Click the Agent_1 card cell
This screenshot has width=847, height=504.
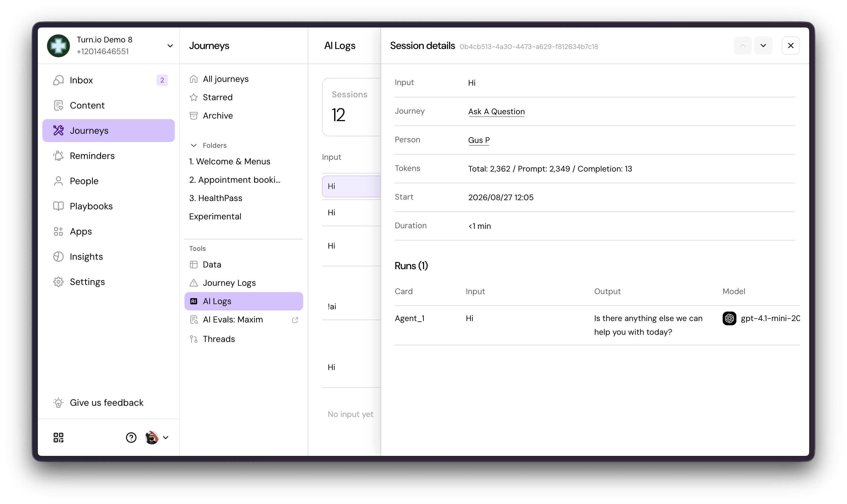pos(409,318)
